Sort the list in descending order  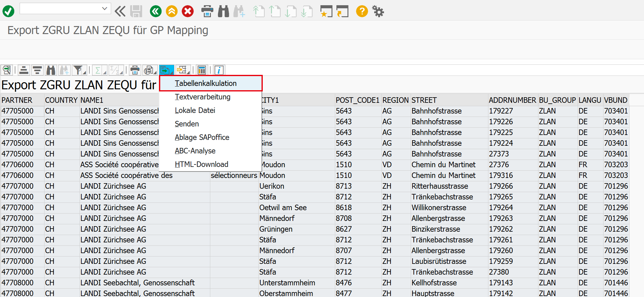coord(37,70)
